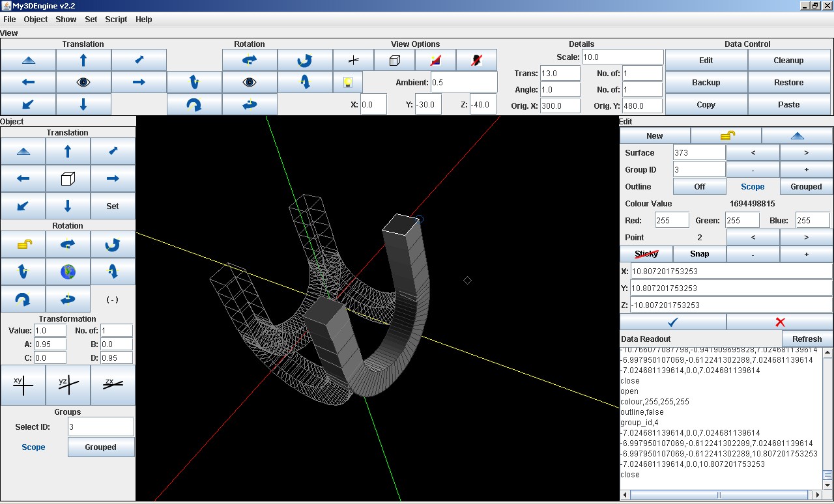Go to previous surface with < button
This screenshot has width=834, height=504.
pos(753,152)
